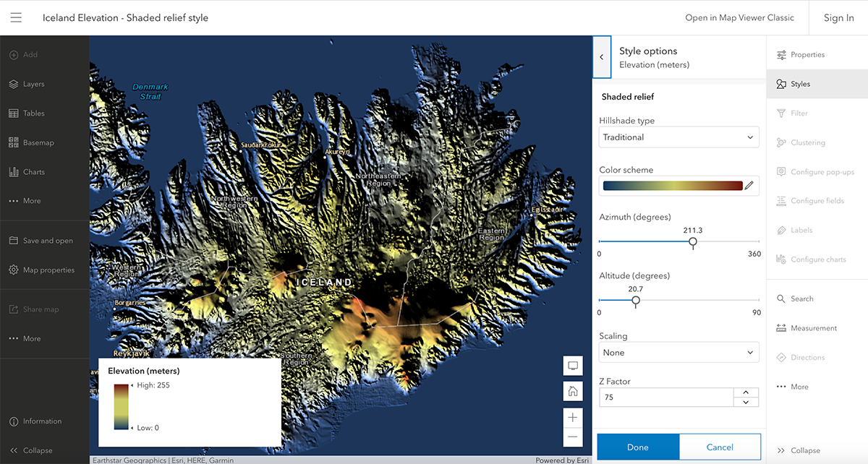Return map to default home extent
Image resolution: width=868 pixels, height=464 pixels.
coord(573,392)
